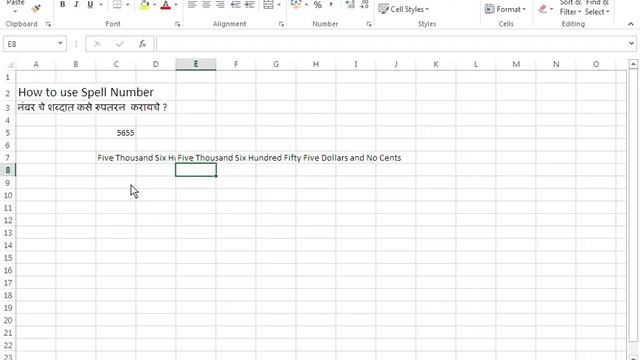
Task: Click the vertical scrollbar up arrow
Action: (x=633, y=64)
